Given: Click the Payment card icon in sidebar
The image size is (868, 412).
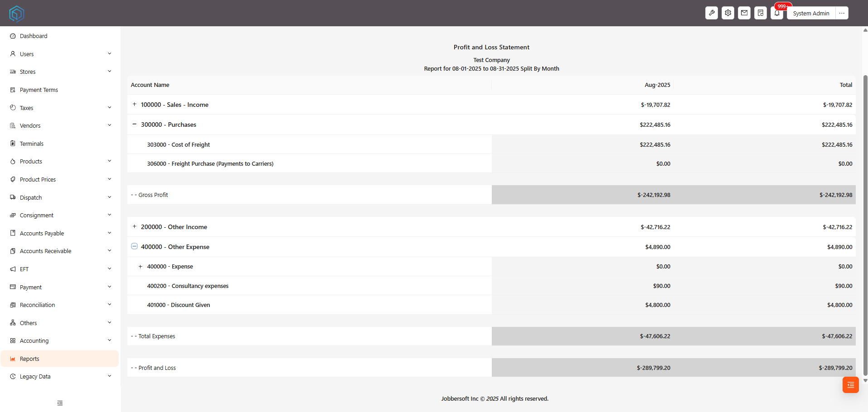Looking at the screenshot, I should 13,287.
